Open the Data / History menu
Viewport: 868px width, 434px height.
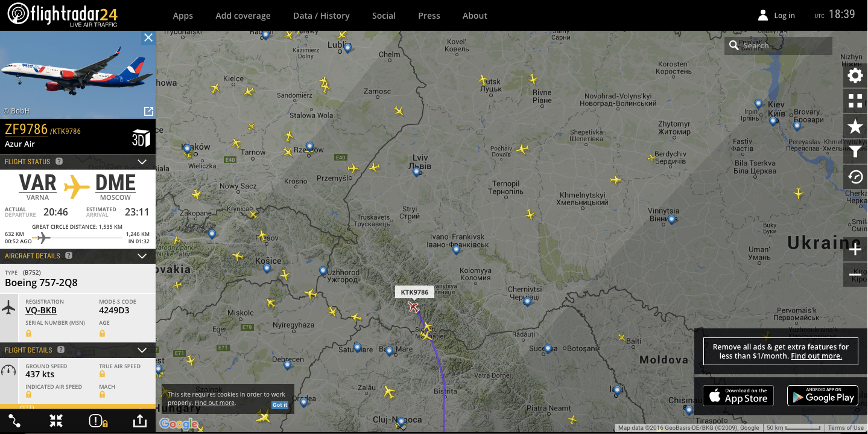321,16
